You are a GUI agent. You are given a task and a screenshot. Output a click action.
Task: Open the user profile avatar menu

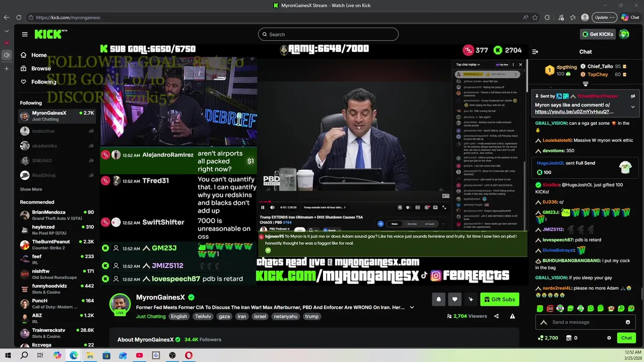[624, 34]
